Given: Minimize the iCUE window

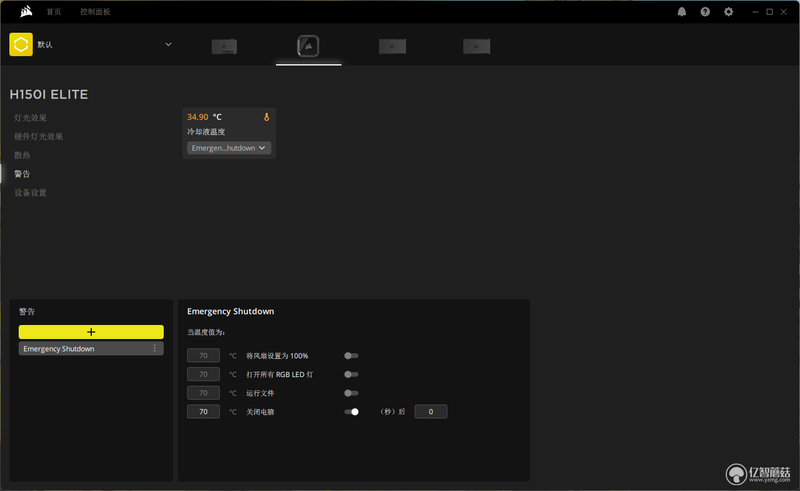Looking at the screenshot, I should [755, 12].
